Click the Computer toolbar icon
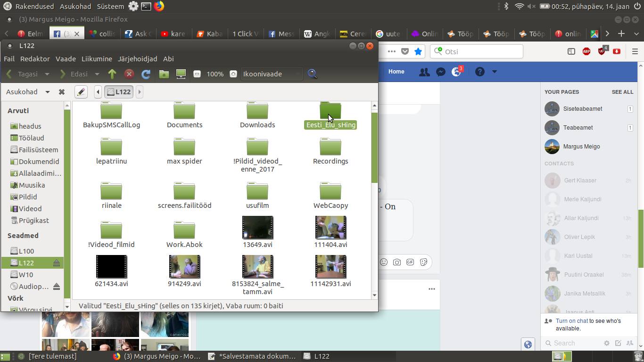 (181, 74)
